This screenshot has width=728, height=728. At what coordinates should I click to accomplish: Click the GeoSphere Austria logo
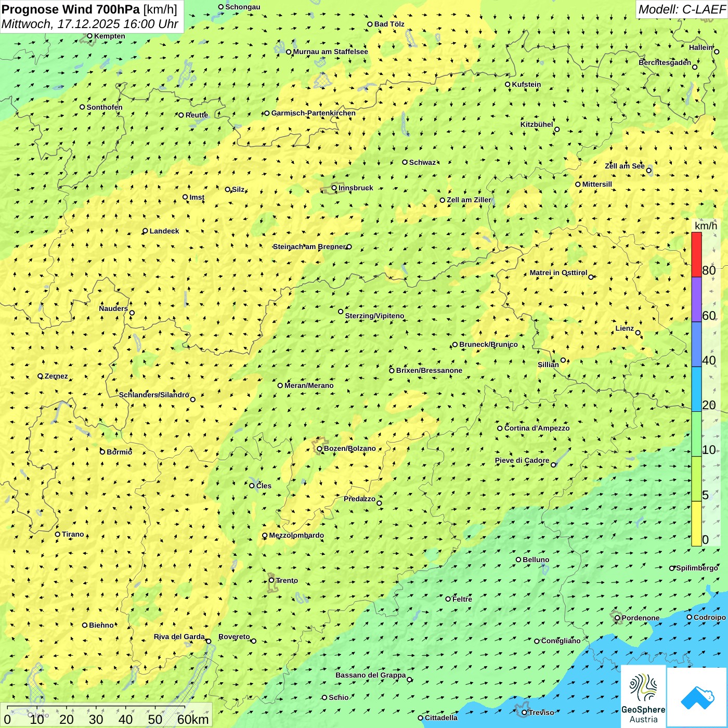point(643,696)
